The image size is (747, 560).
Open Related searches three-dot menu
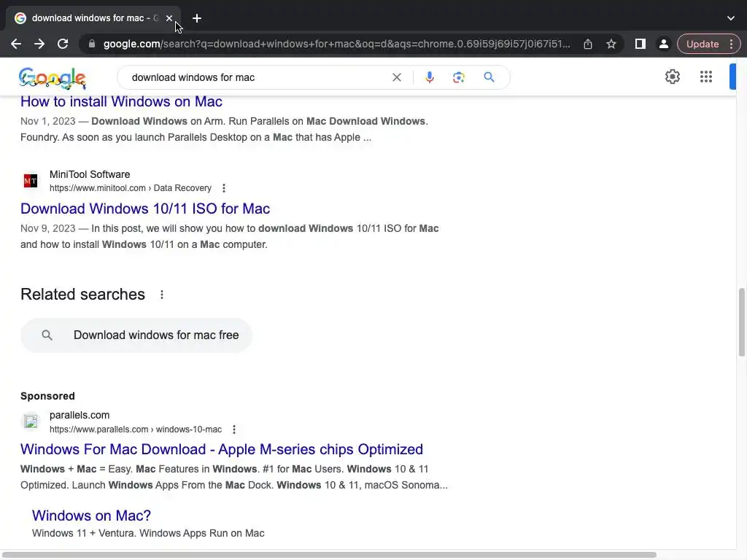(x=162, y=295)
